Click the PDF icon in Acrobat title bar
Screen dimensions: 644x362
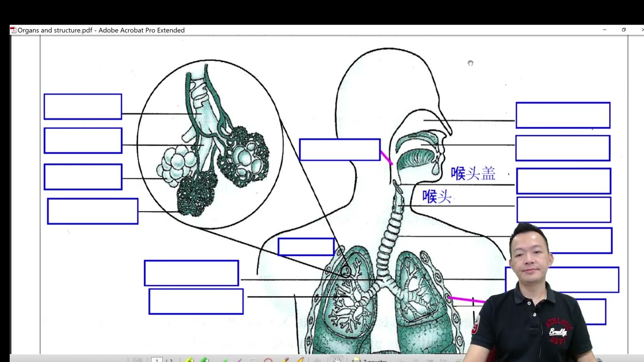pyautogui.click(x=13, y=30)
